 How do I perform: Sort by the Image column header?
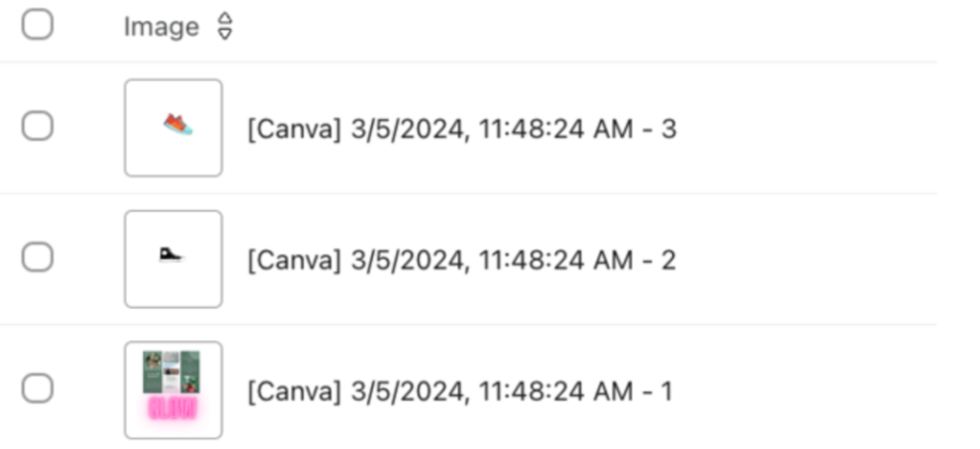(161, 27)
